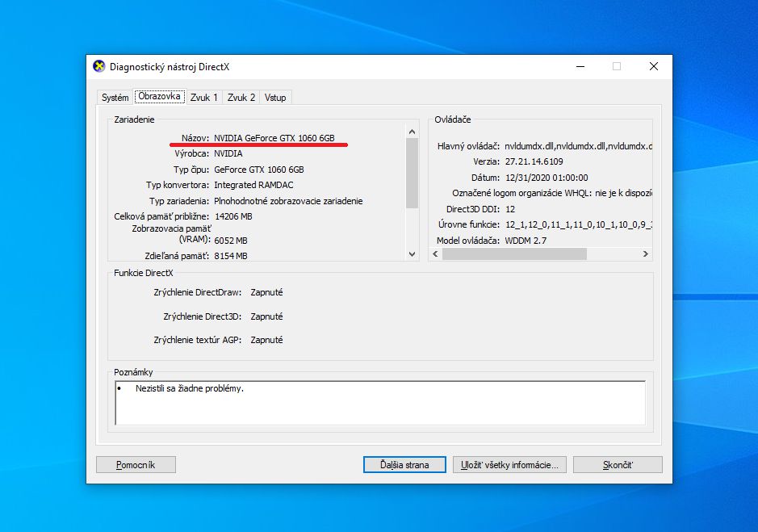Click the Ovládače scroll right arrow
This screenshot has width=758, height=532.
click(x=645, y=254)
